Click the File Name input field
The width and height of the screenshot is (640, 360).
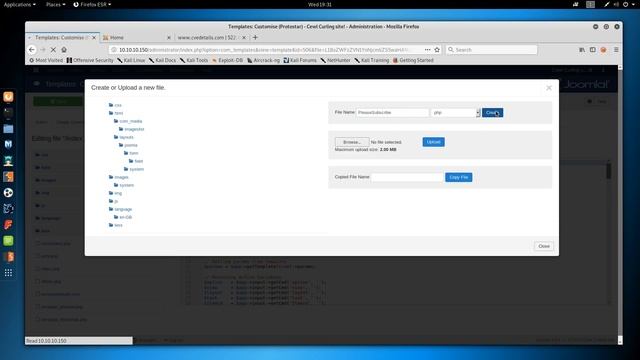393,112
